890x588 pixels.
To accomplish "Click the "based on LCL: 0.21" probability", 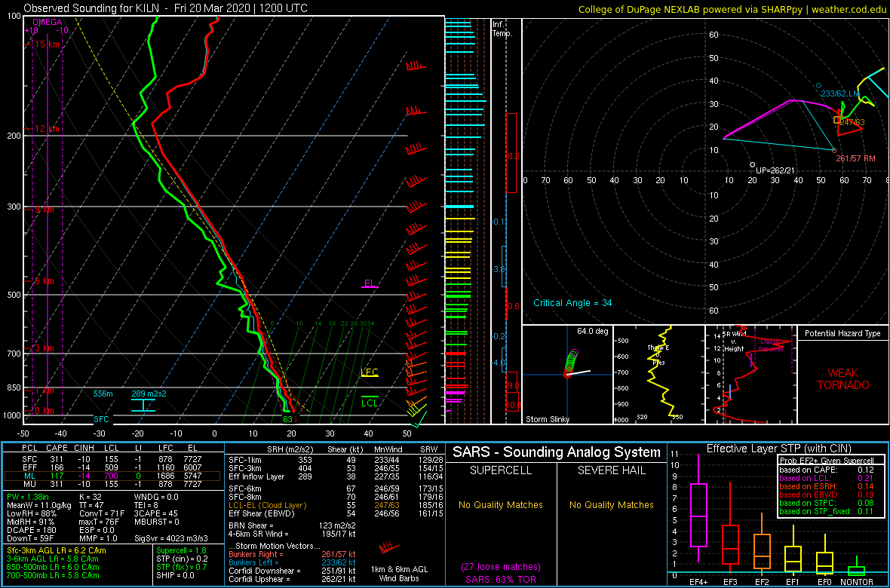I will click(x=827, y=479).
